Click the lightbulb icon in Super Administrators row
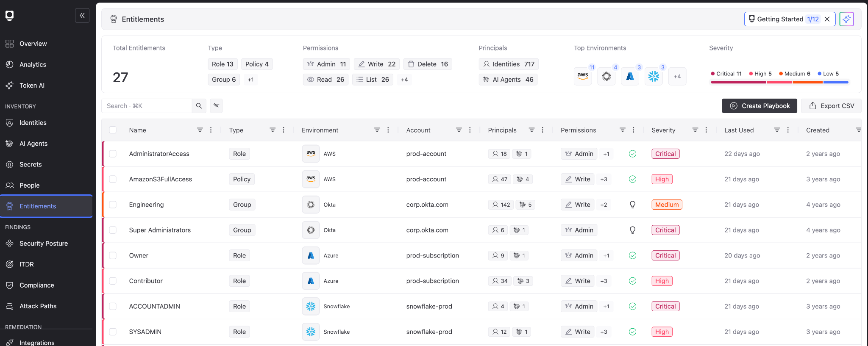Image resolution: width=868 pixels, height=346 pixels. (x=632, y=230)
